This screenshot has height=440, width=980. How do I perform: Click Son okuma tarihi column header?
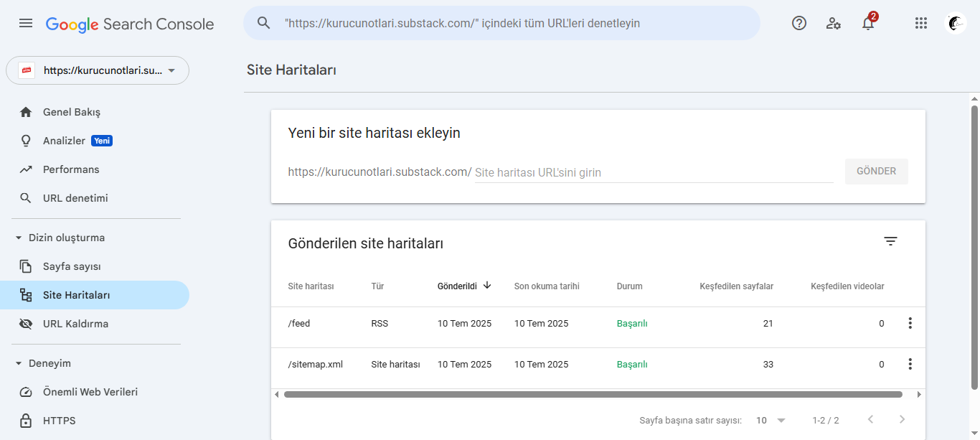(x=547, y=286)
